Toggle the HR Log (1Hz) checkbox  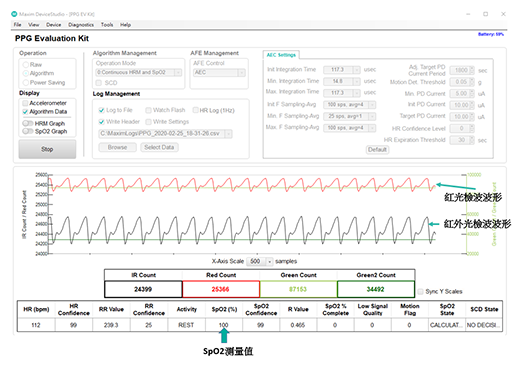pos(196,110)
